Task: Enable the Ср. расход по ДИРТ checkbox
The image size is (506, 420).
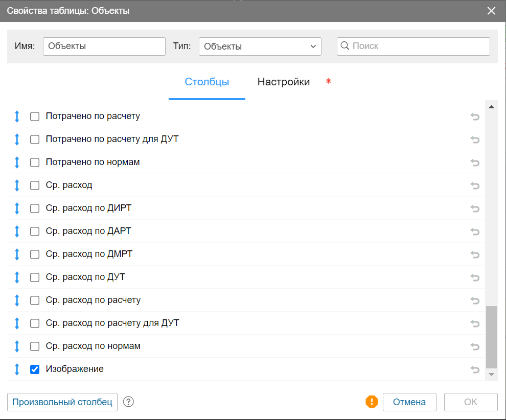Action: [35, 208]
